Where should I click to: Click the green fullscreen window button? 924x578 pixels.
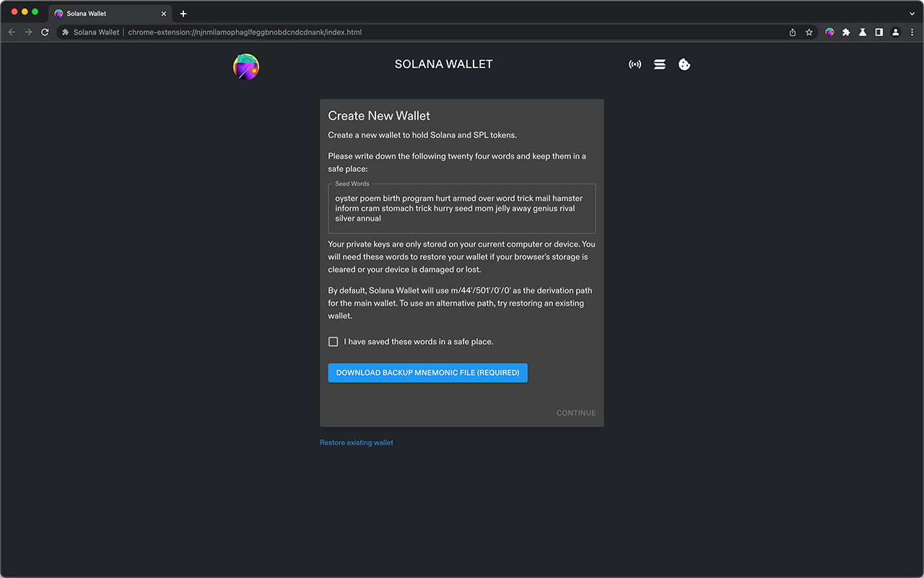35,12
